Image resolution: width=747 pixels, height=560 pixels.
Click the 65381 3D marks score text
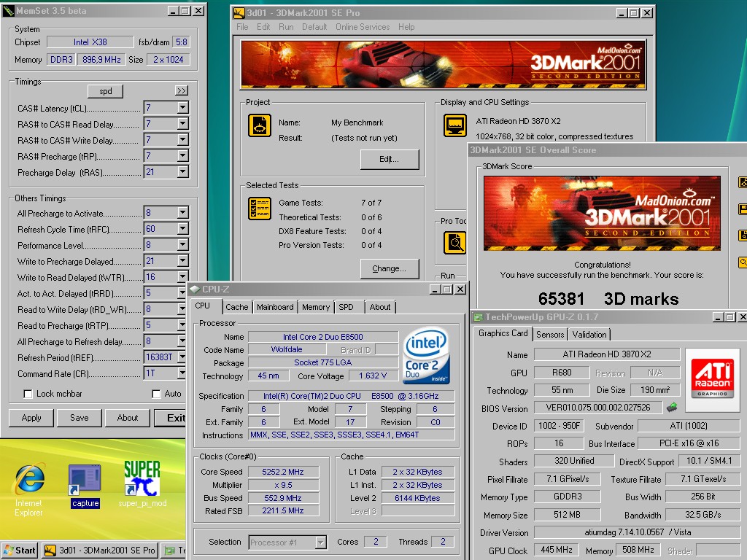point(608,298)
